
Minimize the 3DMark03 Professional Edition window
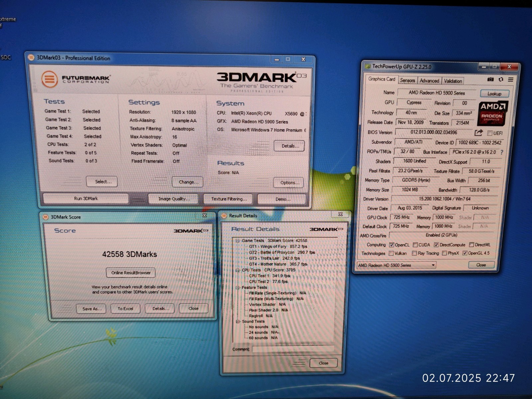point(277,60)
